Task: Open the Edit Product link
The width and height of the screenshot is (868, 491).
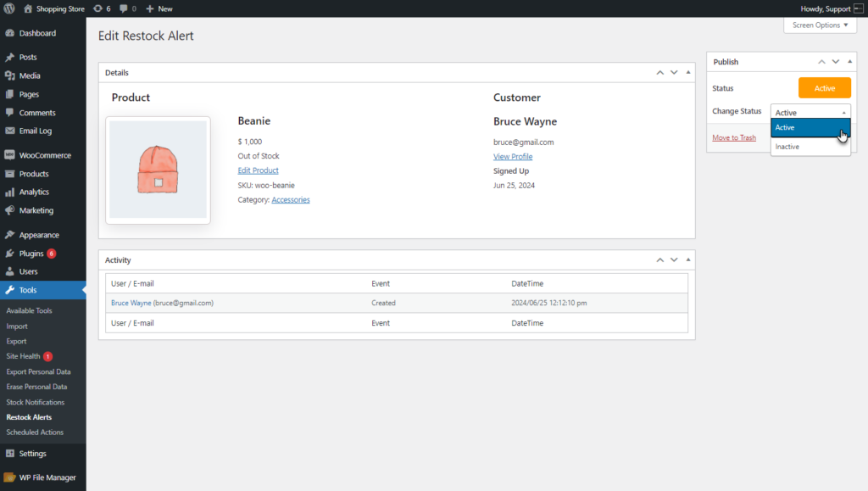Action: pos(258,170)
